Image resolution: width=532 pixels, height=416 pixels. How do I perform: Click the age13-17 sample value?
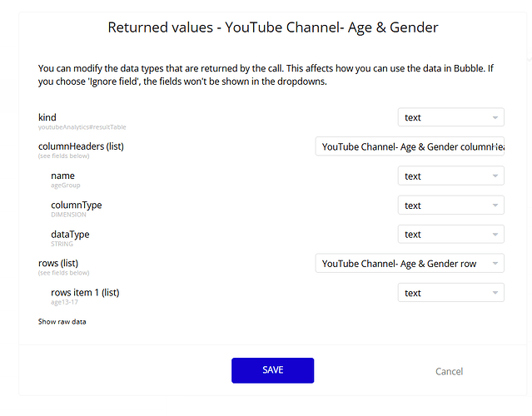[64, 302]
